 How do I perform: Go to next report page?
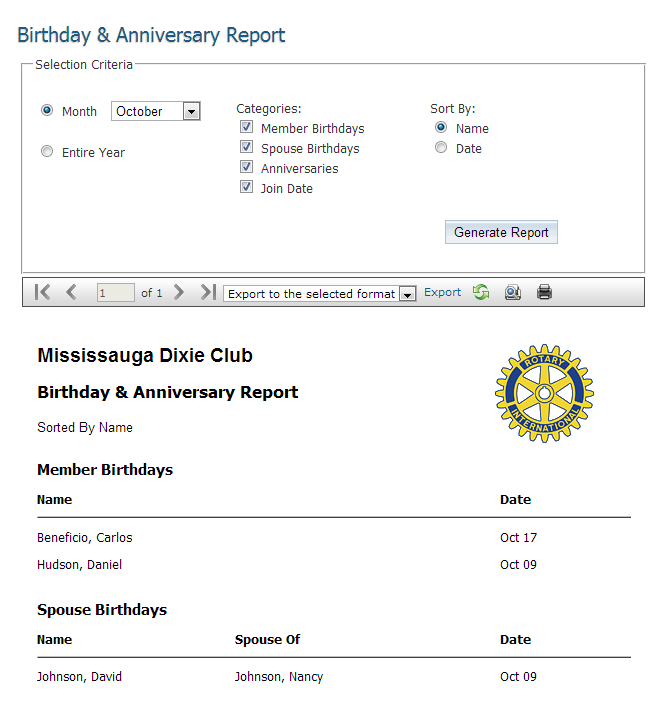[x=179, y=292]
